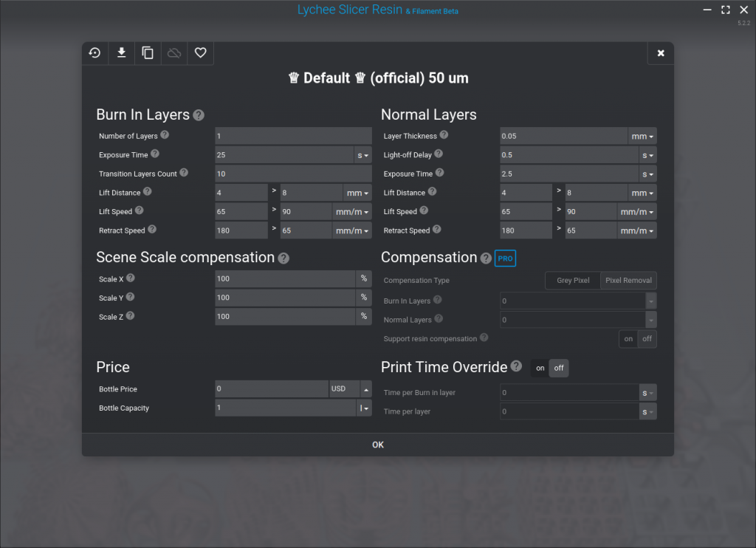The image size is (756, 548).
Task: Click the duplicate profile icon
Action: point(148,52)
